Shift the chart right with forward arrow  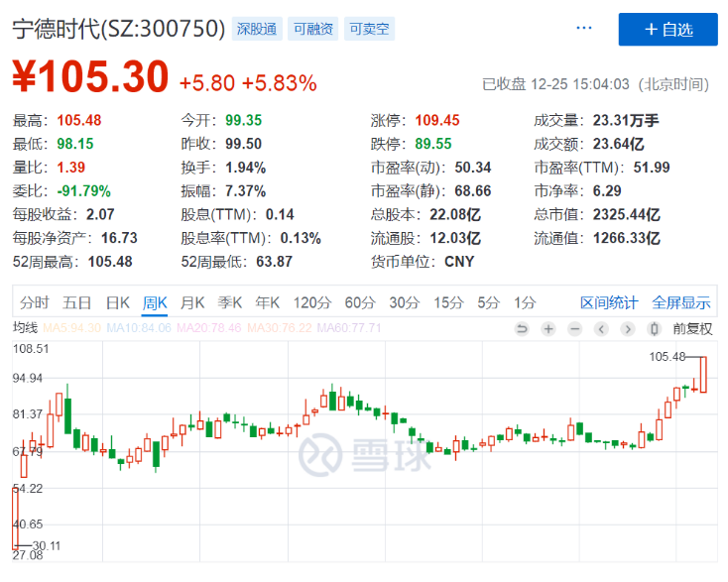[x=628, y=329]
